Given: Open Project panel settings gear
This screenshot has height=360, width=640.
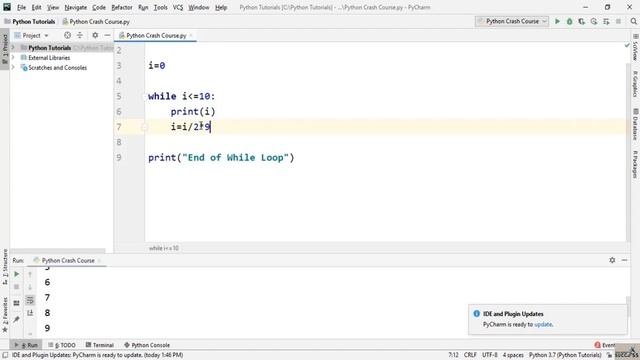Looking at the screenshot, I should point(95,36).
